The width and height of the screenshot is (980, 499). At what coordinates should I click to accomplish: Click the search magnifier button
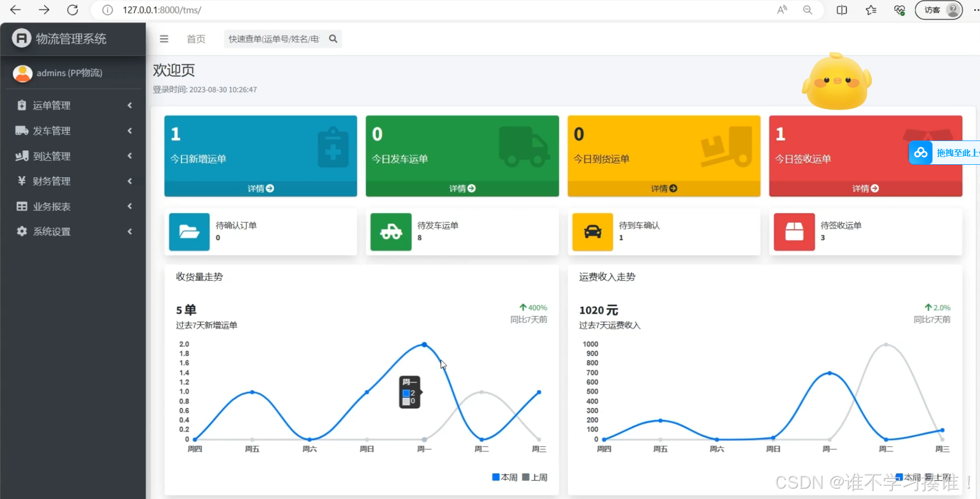coord(334,39)
